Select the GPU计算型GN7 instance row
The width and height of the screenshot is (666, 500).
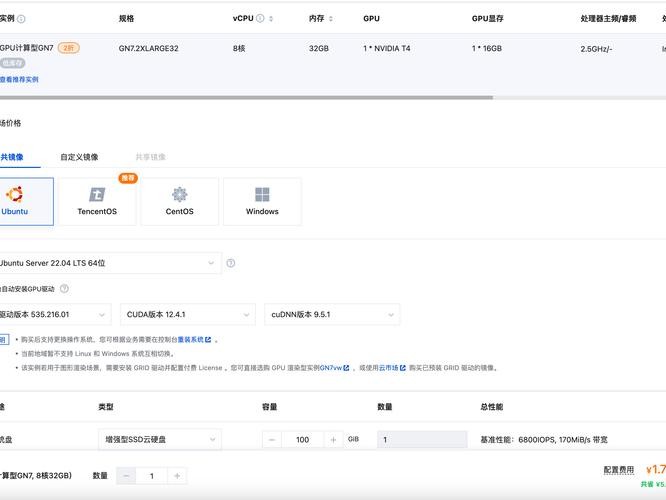point(333,63)
